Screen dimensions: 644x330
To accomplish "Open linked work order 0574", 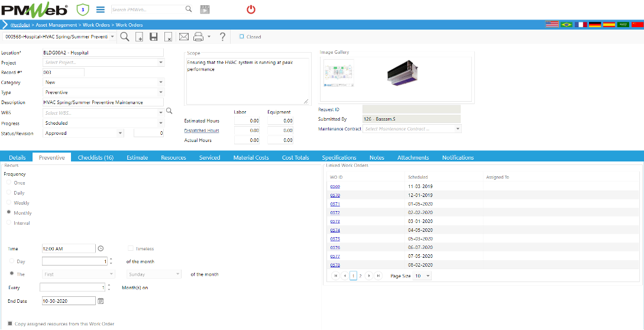I will (335, 230).
